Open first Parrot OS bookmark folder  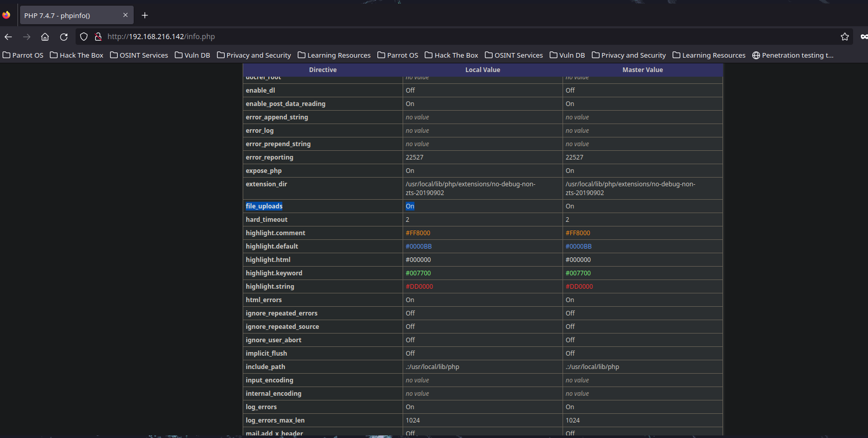(x=23, y=55)
